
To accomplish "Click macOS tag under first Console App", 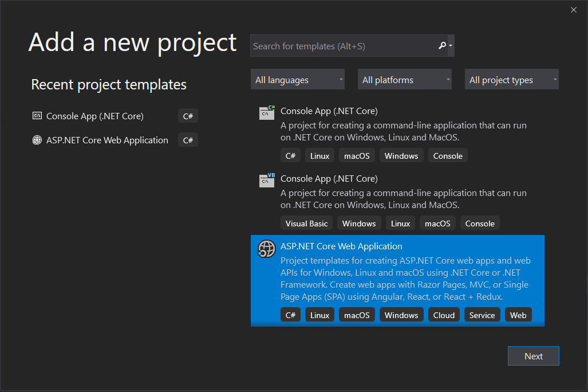I will 357,156.
